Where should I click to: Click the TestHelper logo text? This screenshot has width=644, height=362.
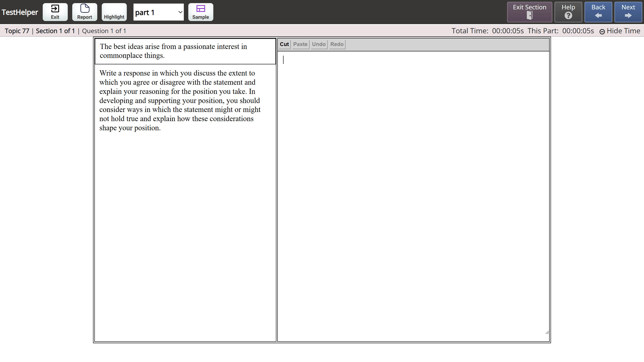[20, 12]
